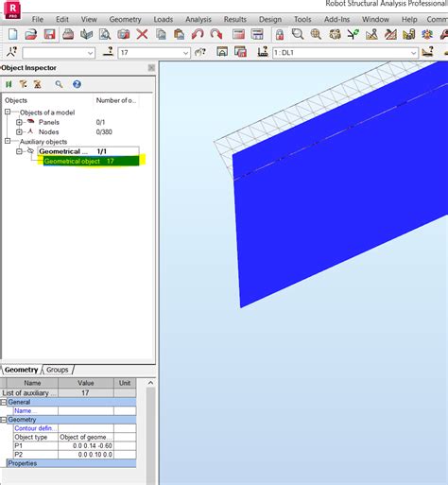
Task: Collapse the General section in properties
Action: (x=4, y=402)
